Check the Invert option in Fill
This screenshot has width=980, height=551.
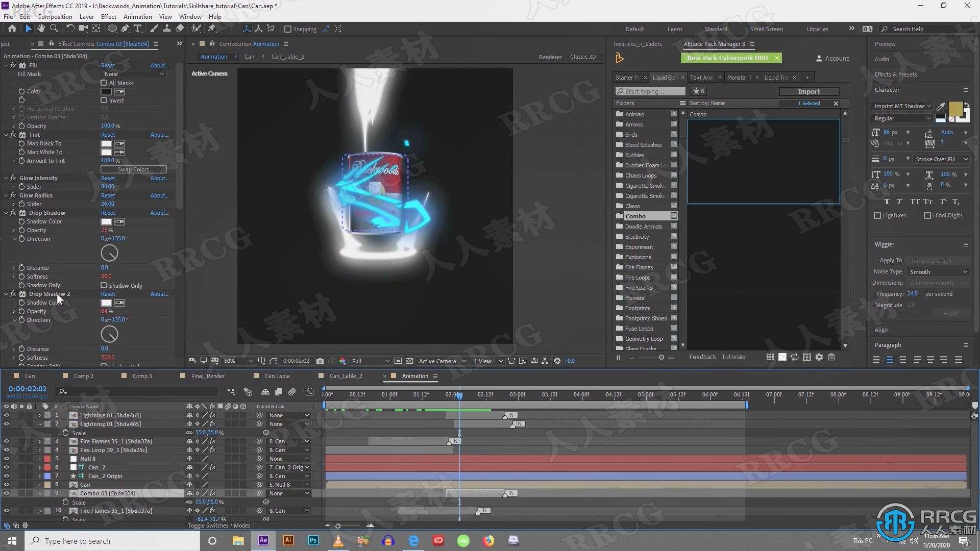pos(104,100)
